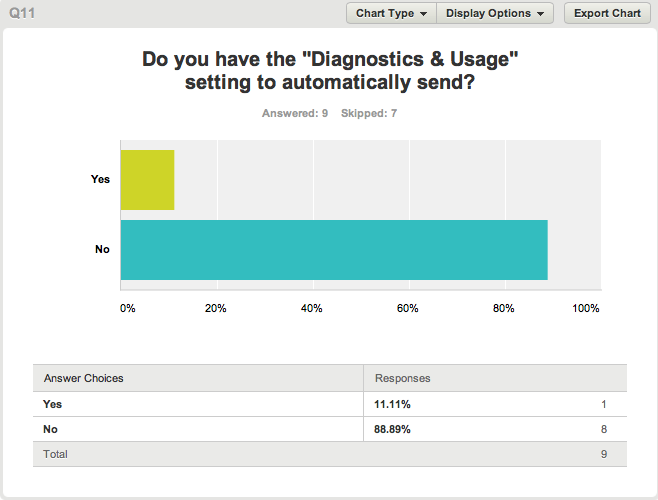Click the Skipped: 7 count
This screenshot has width=658, height=500.
point(369,113)
